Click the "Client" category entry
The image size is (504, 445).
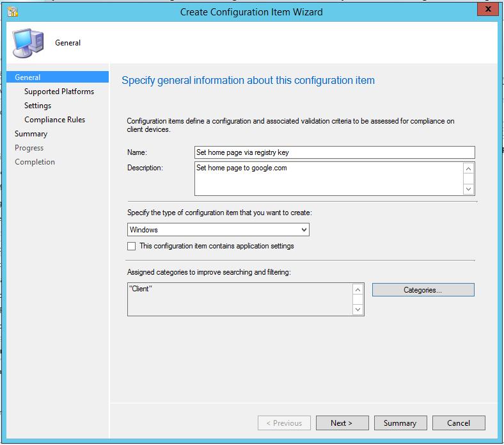pyautogui.click(x=141, y=289)
